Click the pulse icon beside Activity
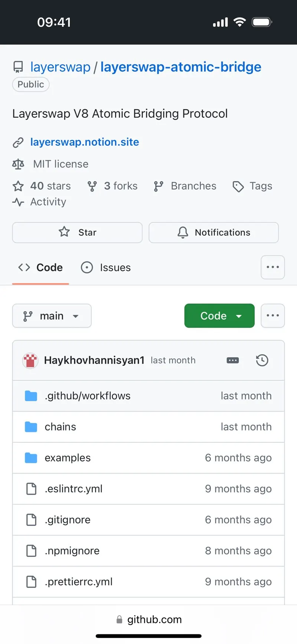 [18, 202]
